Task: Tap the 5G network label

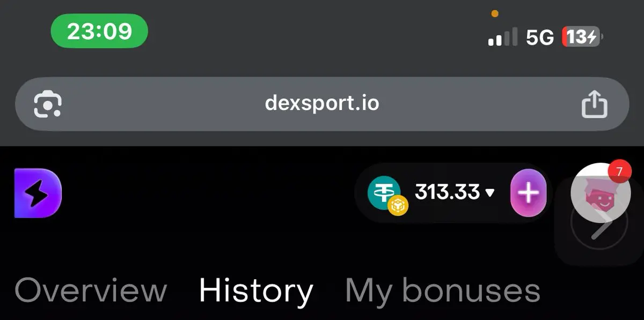Action: pyautogui.click(x=540, y=37)
